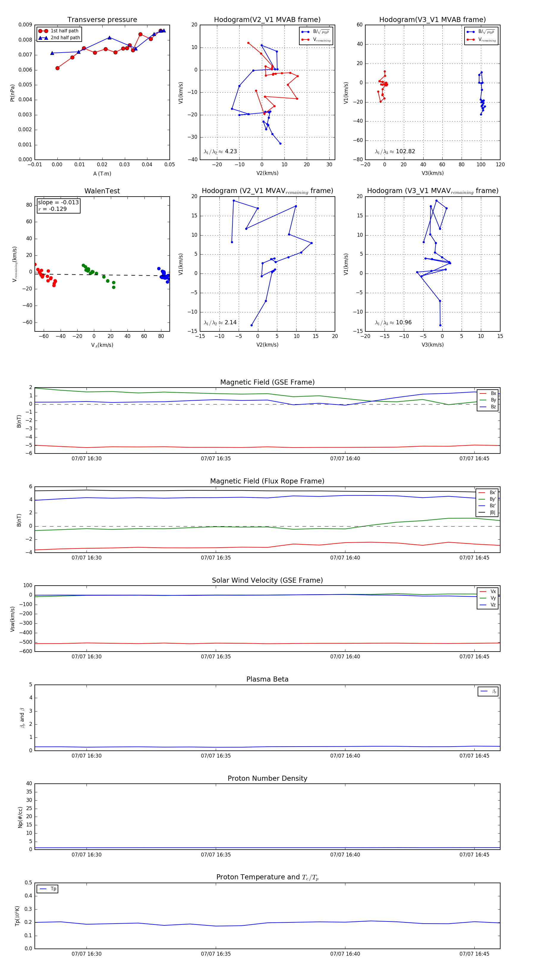The image size is (535, 980).
Task: Click the "V remaining(km/s)" y-axis label of WalenTest
Action: click(x=15, y=264)
